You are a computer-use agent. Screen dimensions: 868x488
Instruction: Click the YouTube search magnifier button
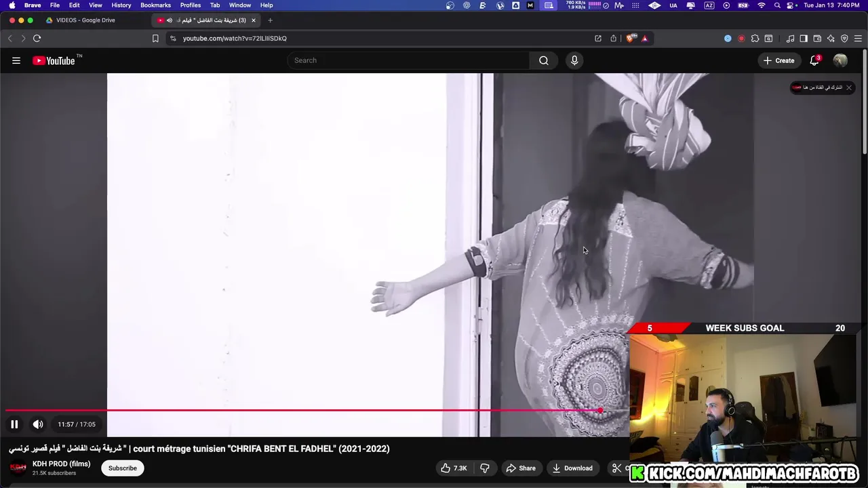point(544,60)
